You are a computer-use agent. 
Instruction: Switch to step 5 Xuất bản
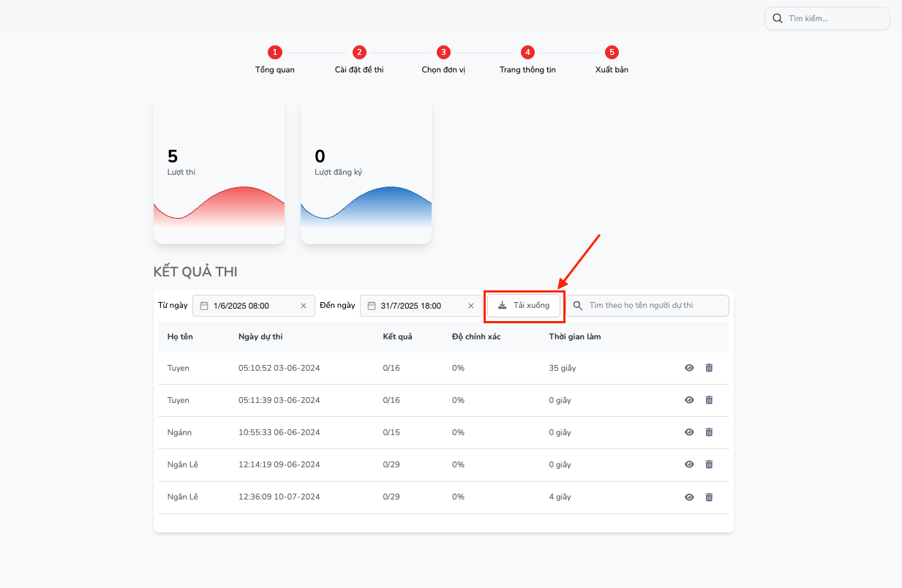coord(612,53)
